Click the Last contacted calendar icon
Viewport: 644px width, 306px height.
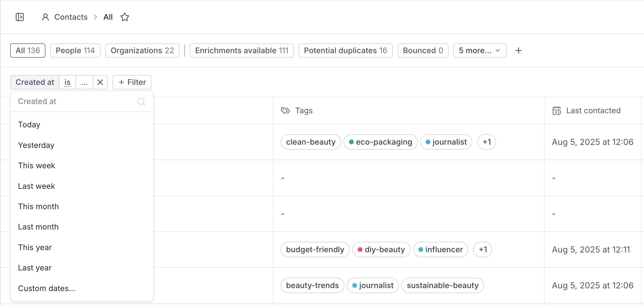557,111
